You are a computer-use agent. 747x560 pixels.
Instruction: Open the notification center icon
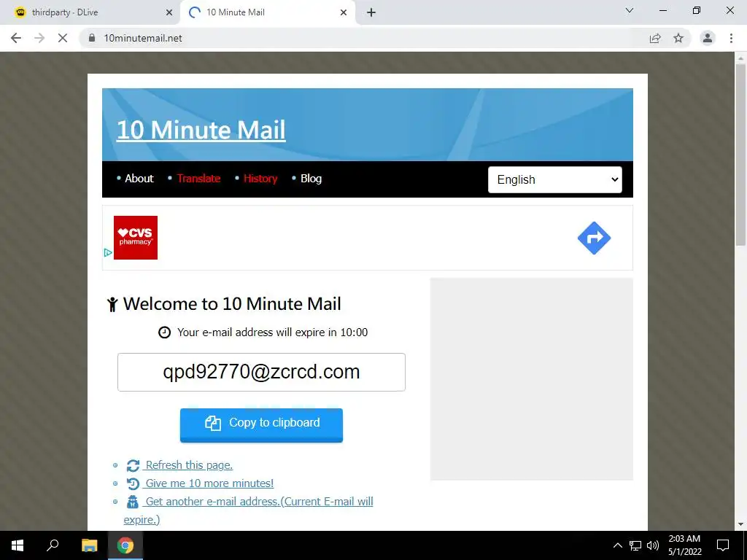click(x=723, y=545)
